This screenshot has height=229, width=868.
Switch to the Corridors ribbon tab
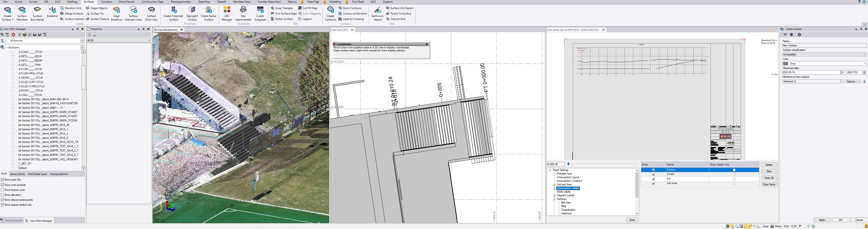click(106, 2)
